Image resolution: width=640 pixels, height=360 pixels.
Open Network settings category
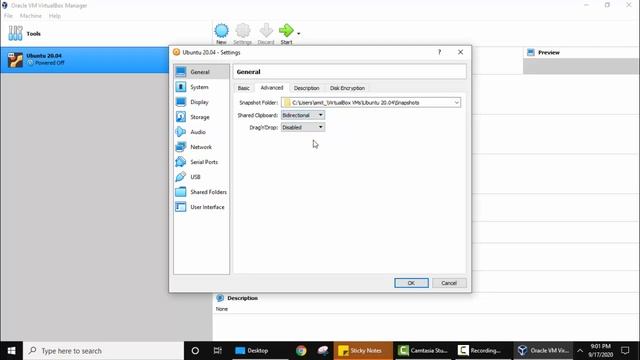(x=201, y=147)
